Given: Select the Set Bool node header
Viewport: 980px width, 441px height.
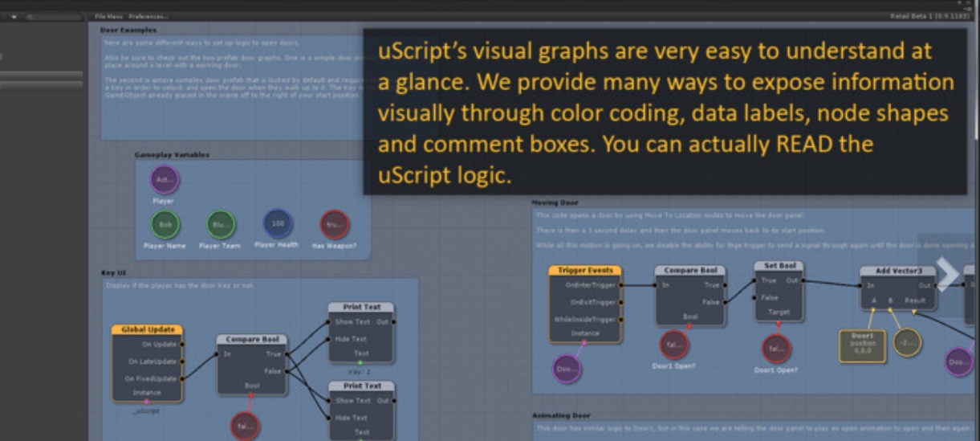Looking at the screenshot, I should pyautogui.click(x=779, y=266).
